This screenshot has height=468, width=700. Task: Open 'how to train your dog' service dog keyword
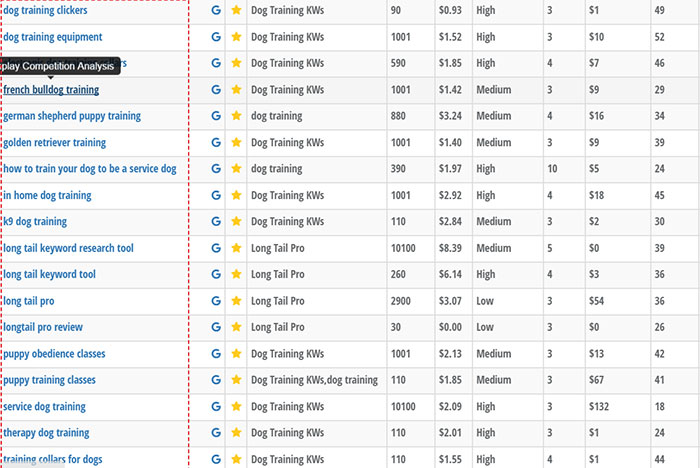point(90,169)
